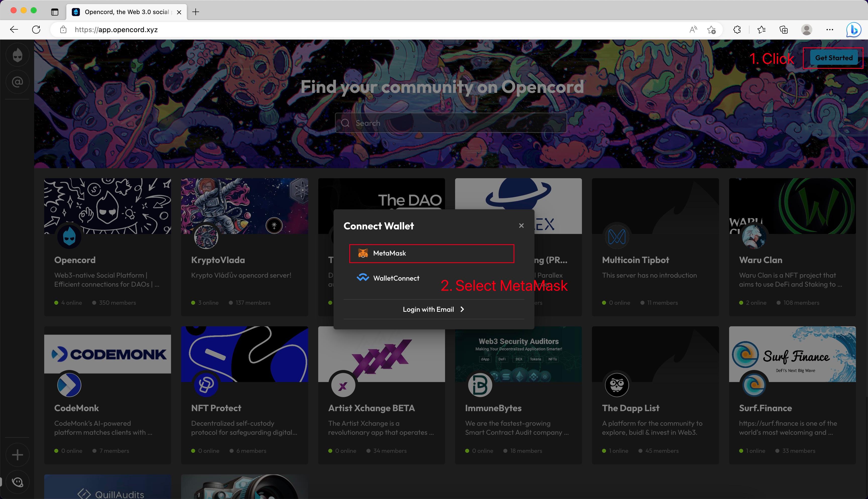Viewport: 868px width, 499px height.
Task: Click the Opencord server avatar icon
Action: click(x=69, y=237)
